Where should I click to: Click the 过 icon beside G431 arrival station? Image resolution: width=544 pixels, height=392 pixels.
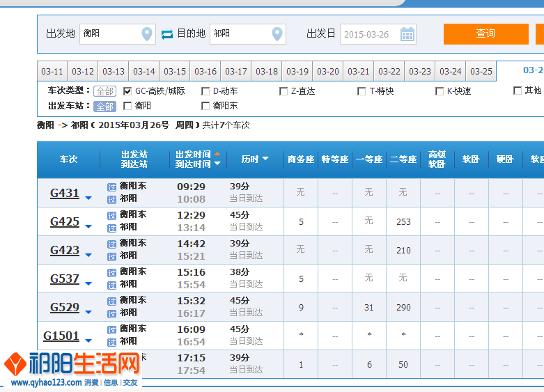111,199
